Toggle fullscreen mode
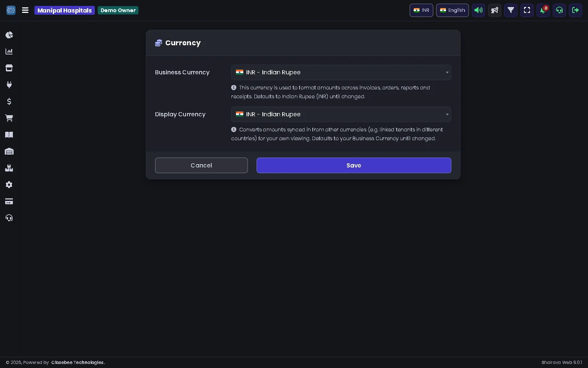Viewport: 588px width, 368px height. click(x=527, y=10)
